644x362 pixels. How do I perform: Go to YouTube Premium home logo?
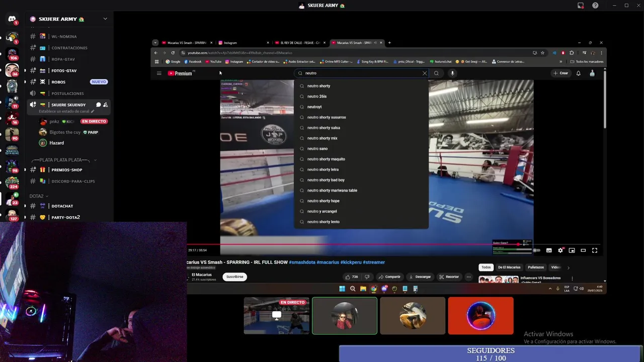(180, 73)
